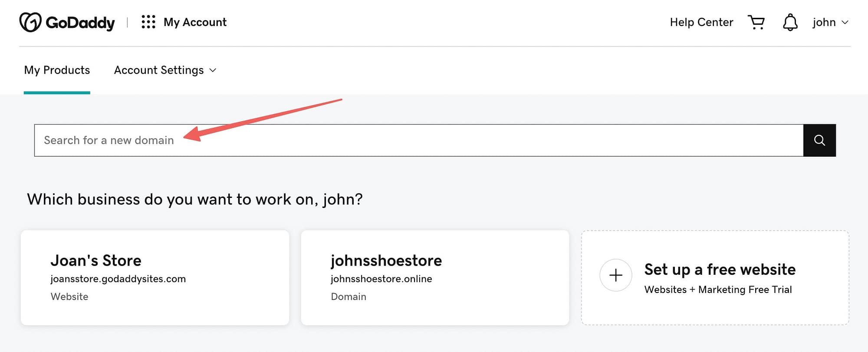The width and height of the screenshot is (868, 352).
Task: Click the plus icon on the free website card
Action: tap(615, 275)
